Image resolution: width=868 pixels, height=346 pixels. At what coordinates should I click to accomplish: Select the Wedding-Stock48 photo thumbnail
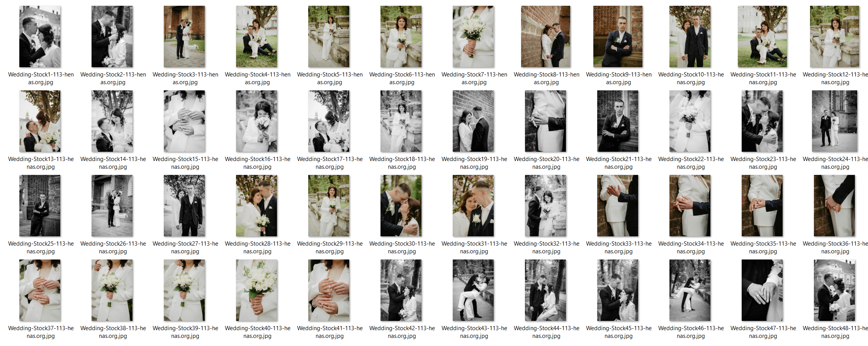835,290
